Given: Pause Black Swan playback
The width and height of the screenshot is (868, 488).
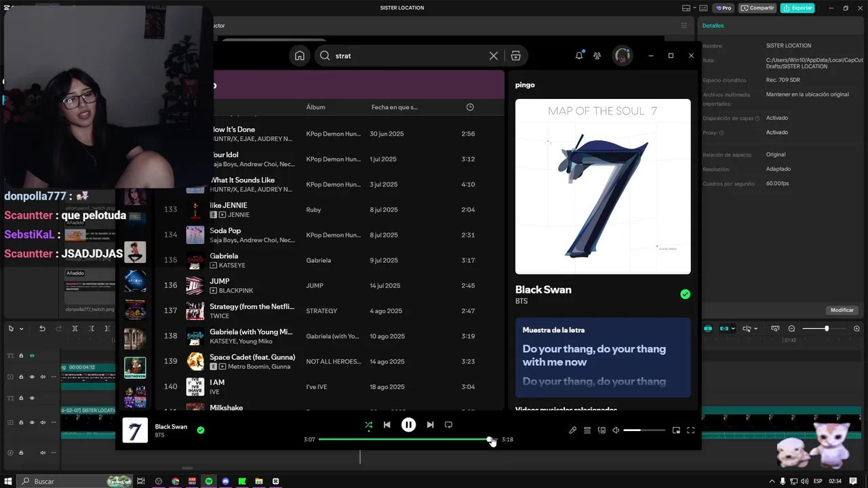Looking at the screenshot, I should [408, 425].
